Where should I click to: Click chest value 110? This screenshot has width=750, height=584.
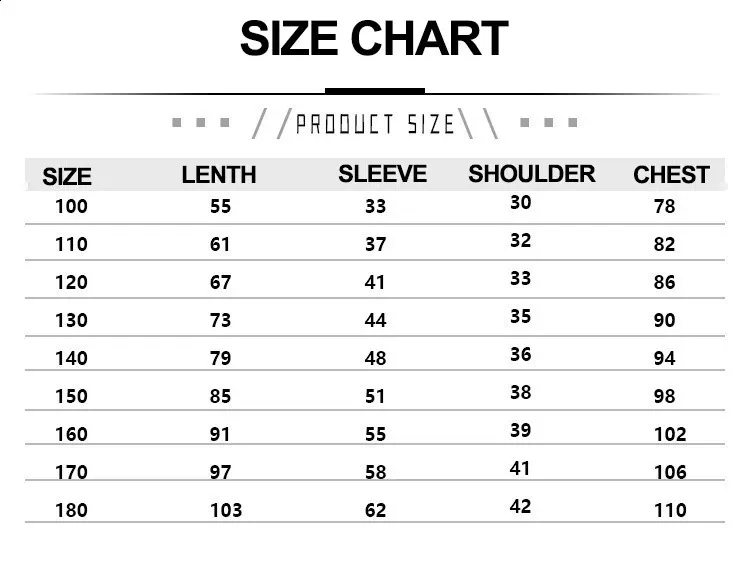pyautogui.click(x=670, y=510)
